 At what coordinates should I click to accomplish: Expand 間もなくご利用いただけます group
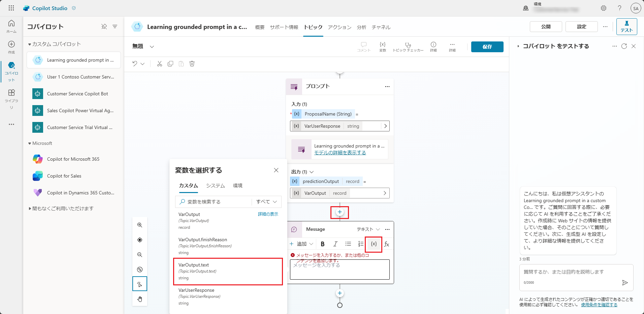click(x=30, y=209)
